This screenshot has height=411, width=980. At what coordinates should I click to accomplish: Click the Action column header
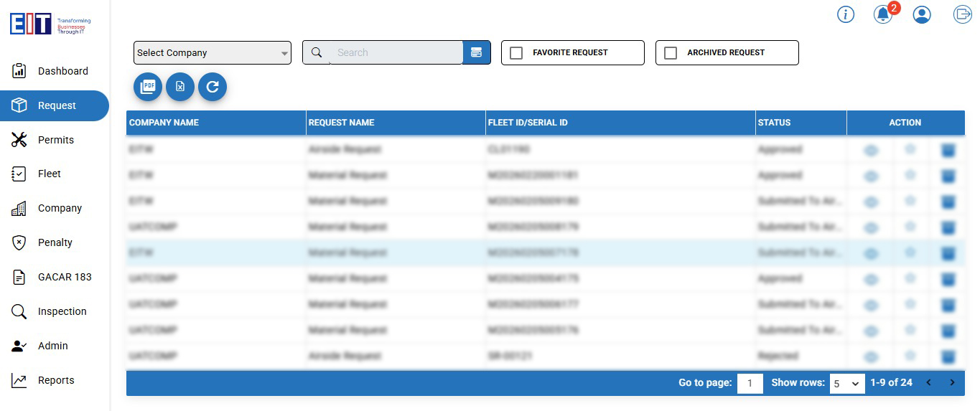(x=905, y=123)
